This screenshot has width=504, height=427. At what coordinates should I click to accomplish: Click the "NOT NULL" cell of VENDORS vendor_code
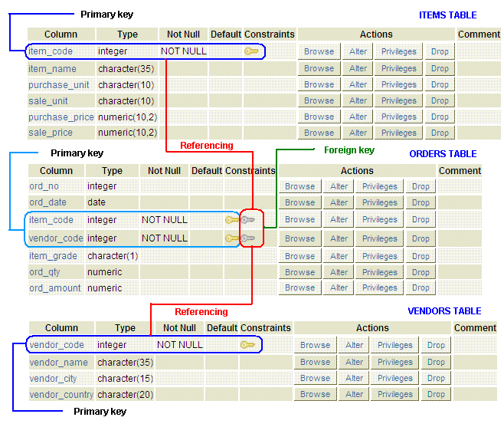pyautogui.click(x=180, y=345)
